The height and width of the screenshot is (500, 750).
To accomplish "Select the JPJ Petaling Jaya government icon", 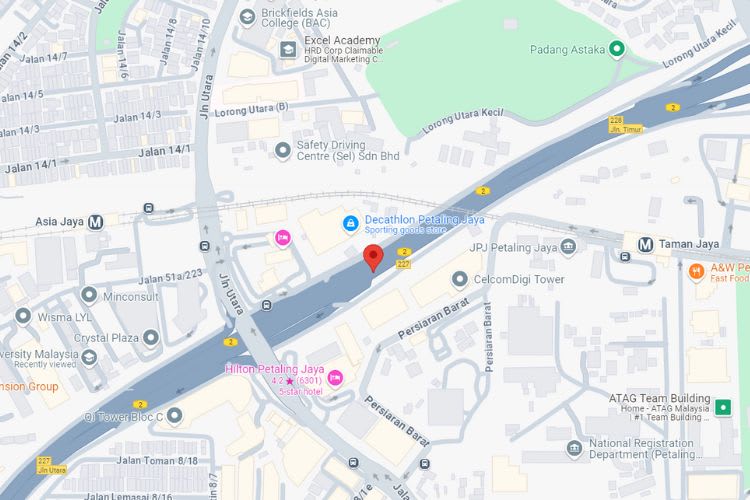I will tap(568, 247).
